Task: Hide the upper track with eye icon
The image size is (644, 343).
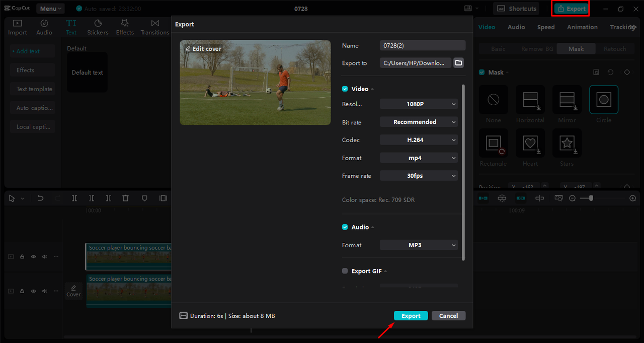Action: pyautogui.click(x=34, y=256)
